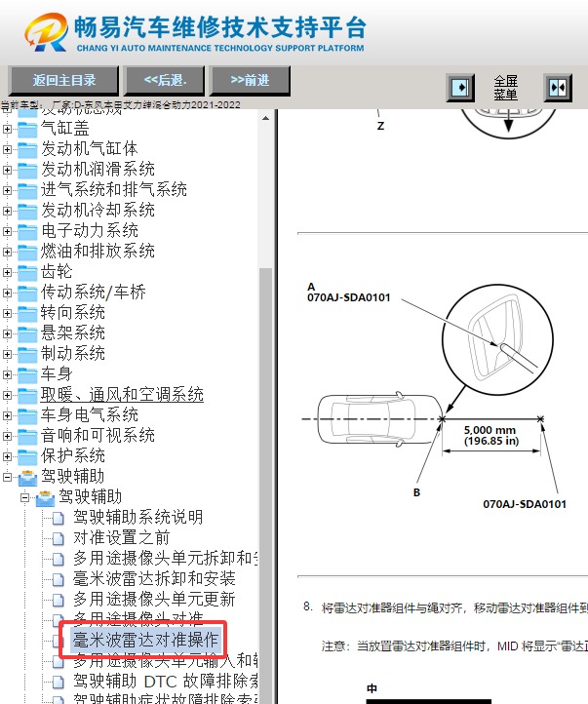
Task: Select the 毫米波雷达对准操作 document
Action: pyautogui.click(x=146, y=640)
